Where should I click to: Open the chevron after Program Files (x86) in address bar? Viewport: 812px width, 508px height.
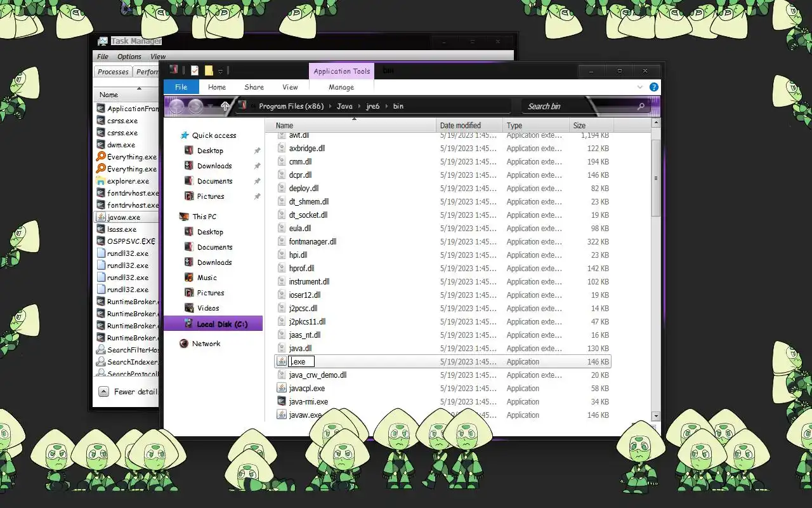(x=330, y=106)
